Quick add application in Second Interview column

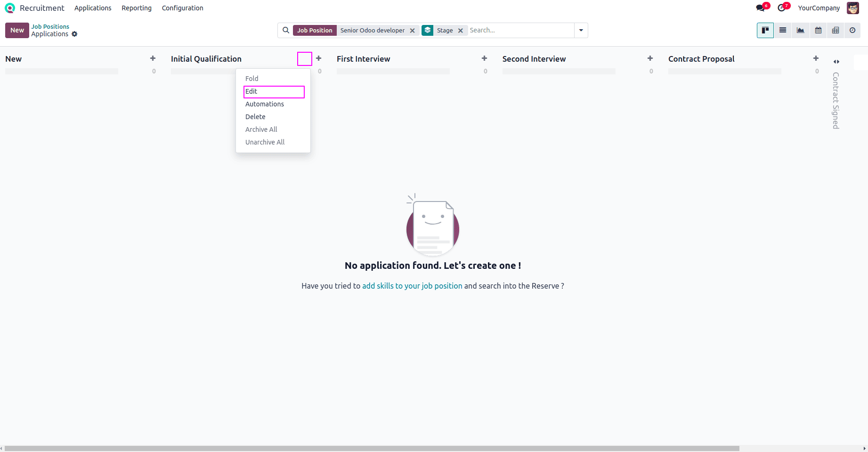point(650,58)
